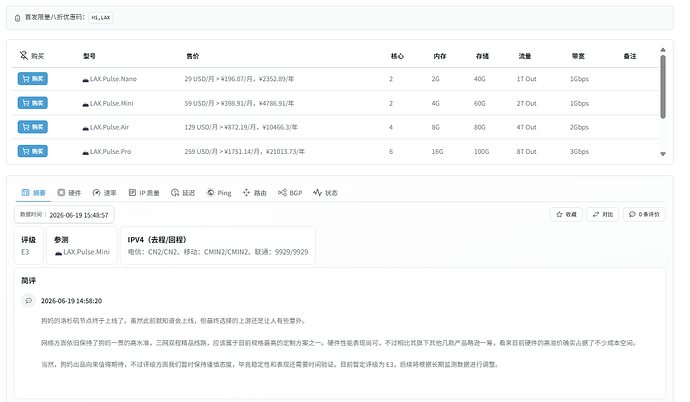Screen dimensions: 690x402
Task: Open the 路由 routing tab
Action: pos(254,193)
